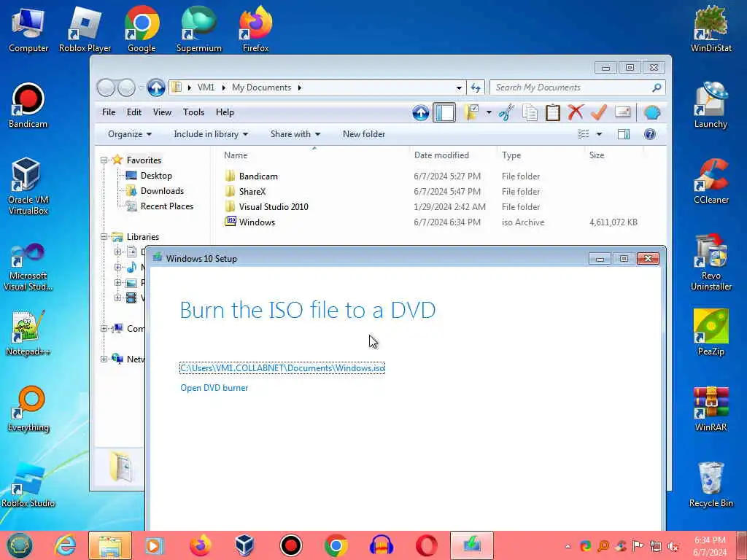Open the view options dropdown arrow
The height and width of the screenshot is (560, 747).
pos(600,134)
